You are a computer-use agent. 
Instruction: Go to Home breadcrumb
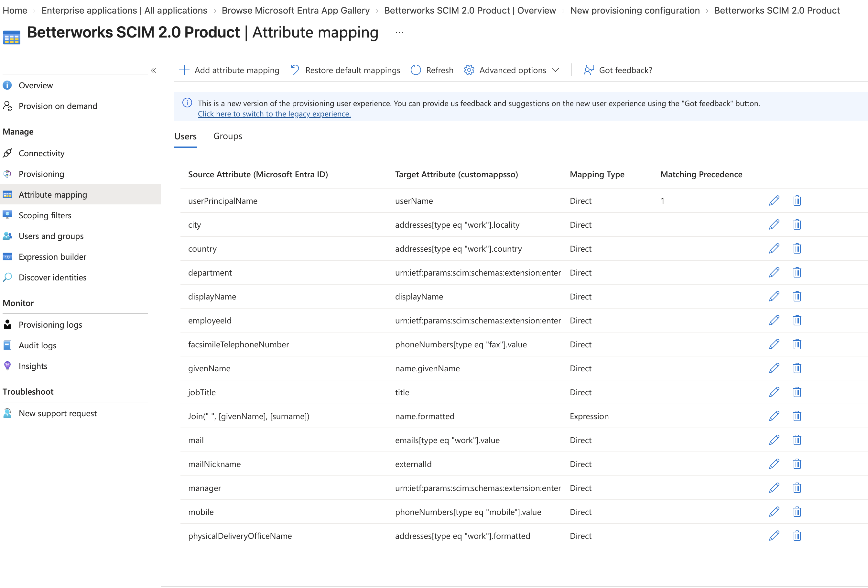(x=15, y=10)
